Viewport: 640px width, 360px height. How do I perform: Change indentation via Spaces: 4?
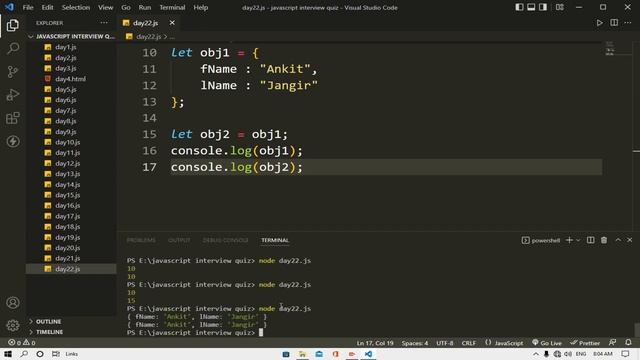click(x=415, y=343)
